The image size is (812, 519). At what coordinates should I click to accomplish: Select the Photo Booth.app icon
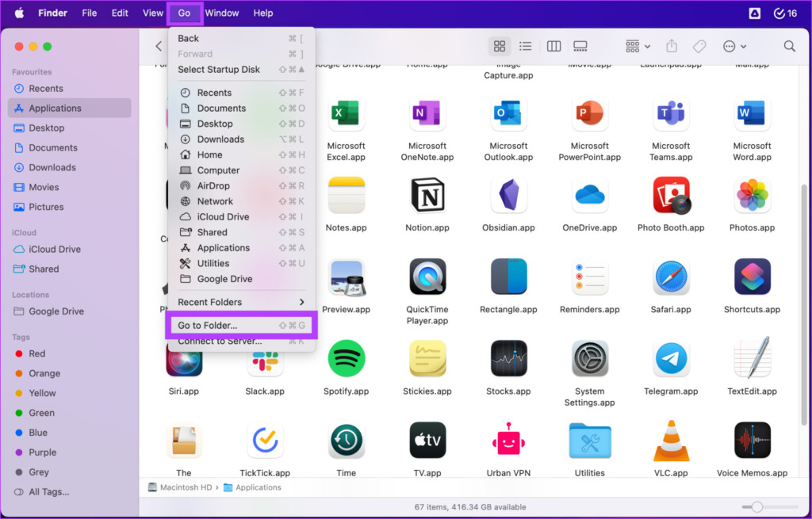click(671, 195)
